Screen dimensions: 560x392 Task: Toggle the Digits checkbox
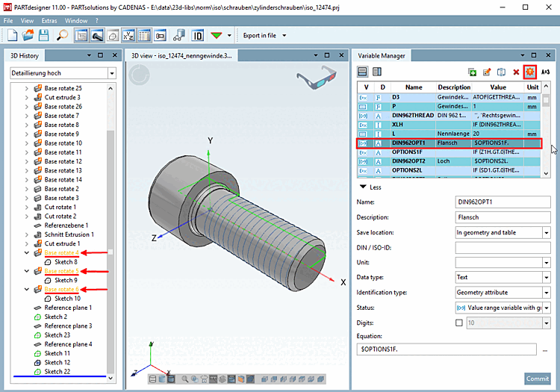(459, 323)
